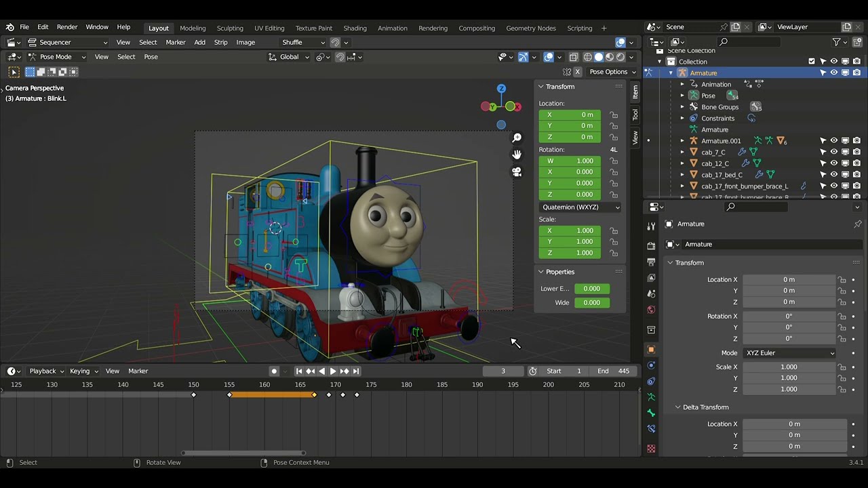This screenshot has height=488, width=868.
Task: Uncheck the Collection exclude checkbox
Action: point(812,61)
